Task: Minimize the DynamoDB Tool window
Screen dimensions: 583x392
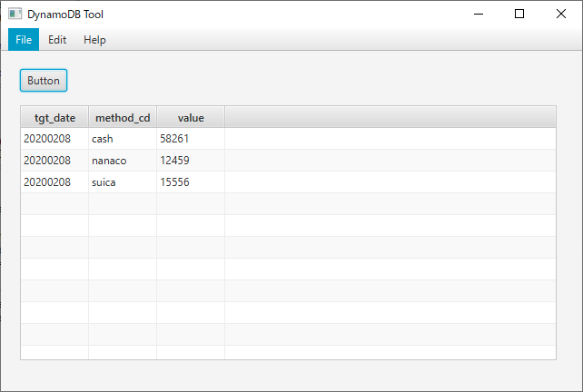Action: tap(479, 14)
